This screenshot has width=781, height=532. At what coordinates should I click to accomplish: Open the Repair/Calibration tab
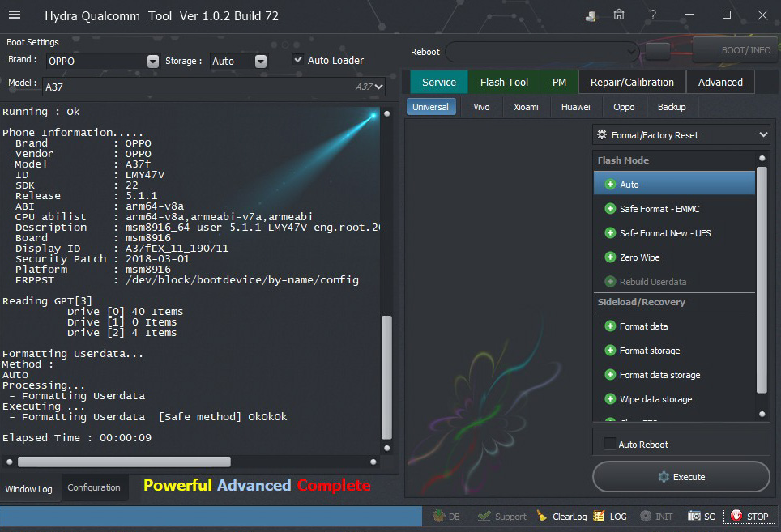[632, 82]
